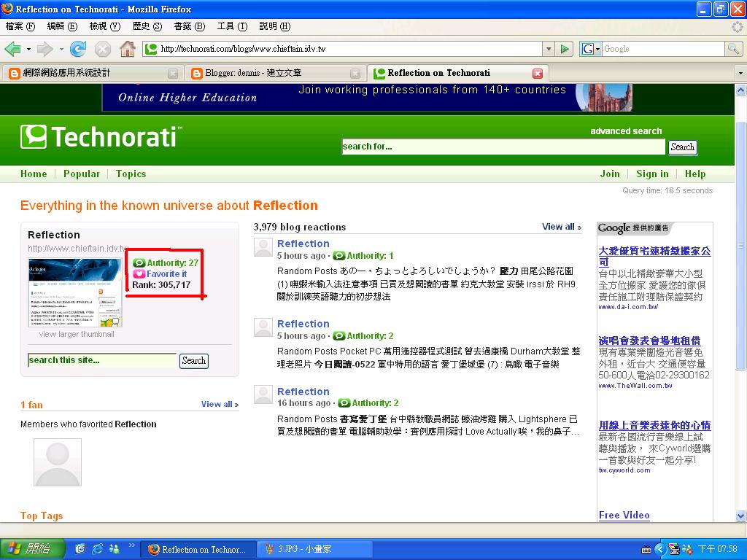Open the list-all-tabs dropdown arrow
Image resolution: width=747 pixels, height=560 pixels.
coord(740,74)
